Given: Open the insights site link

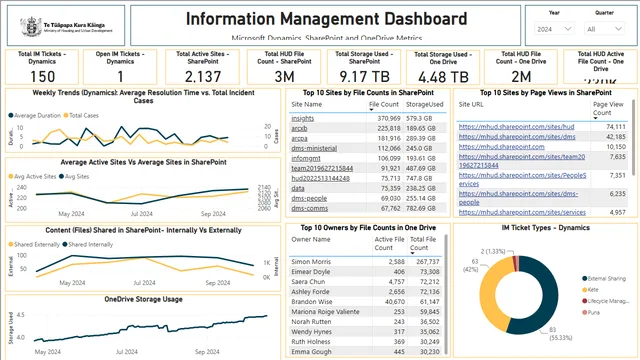Looking at the screenshot, I should coord(302,118).
